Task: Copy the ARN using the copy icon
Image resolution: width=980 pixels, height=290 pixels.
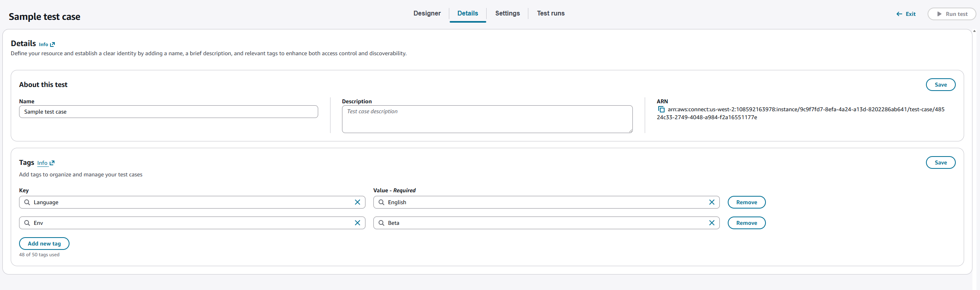Action: (661, 110)
